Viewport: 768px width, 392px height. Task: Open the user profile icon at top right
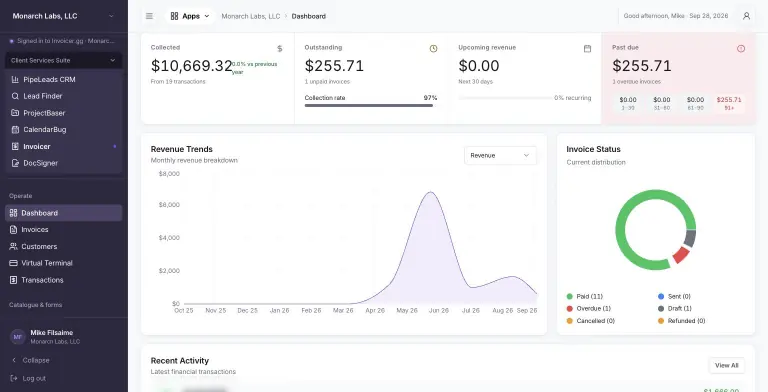[x=746, y=16]
